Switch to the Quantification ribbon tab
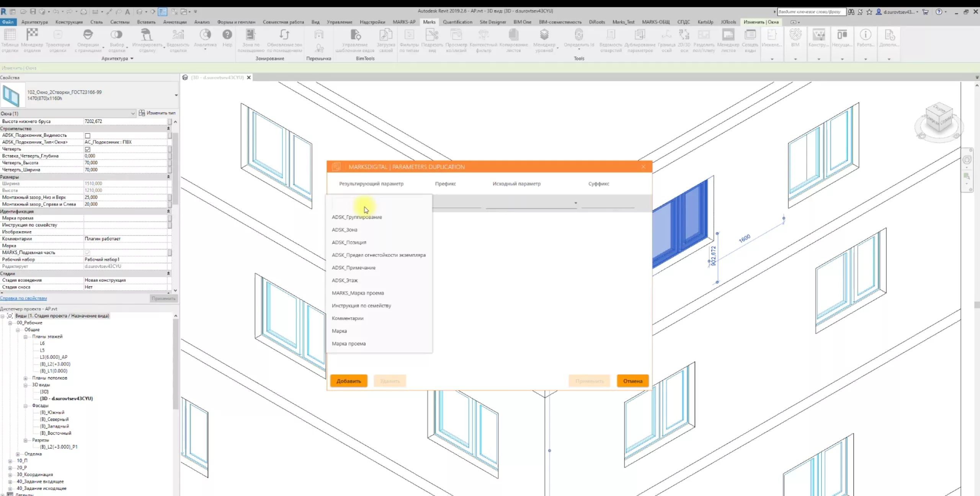Image resolution: width=980 pixels, height=496 pixels. (457, 22)
